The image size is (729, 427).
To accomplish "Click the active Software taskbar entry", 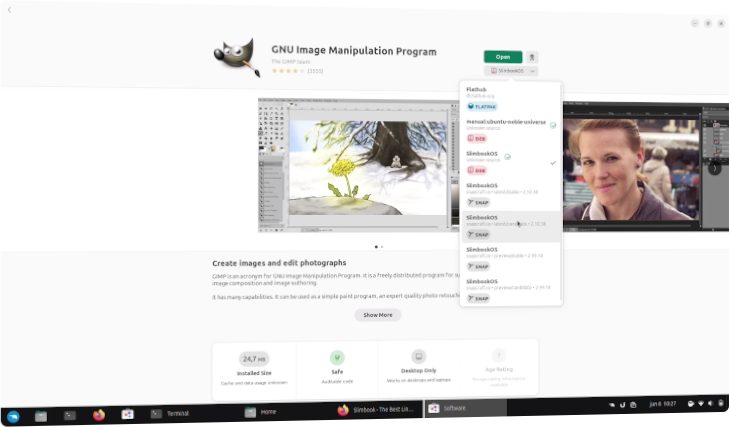I will click(465, 408).
